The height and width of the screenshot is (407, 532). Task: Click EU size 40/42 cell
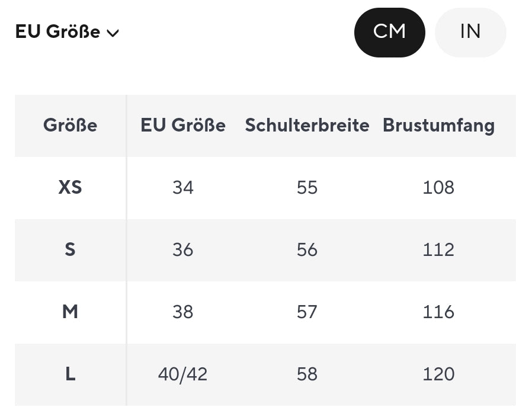coord(182,374)
